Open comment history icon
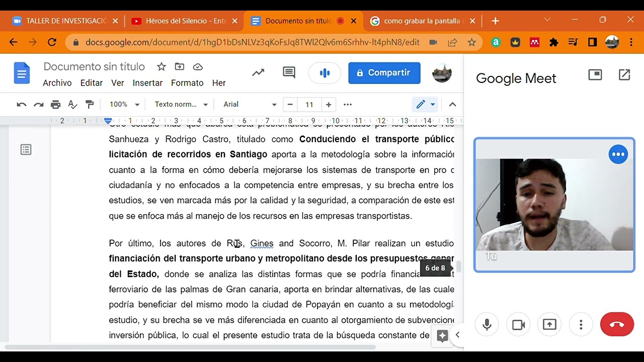Screen dimensions: 644x362 click(x=289, y=73)
